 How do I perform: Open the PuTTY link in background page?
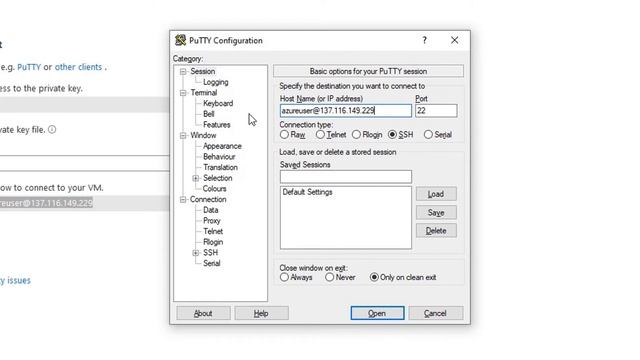(29, 67)
